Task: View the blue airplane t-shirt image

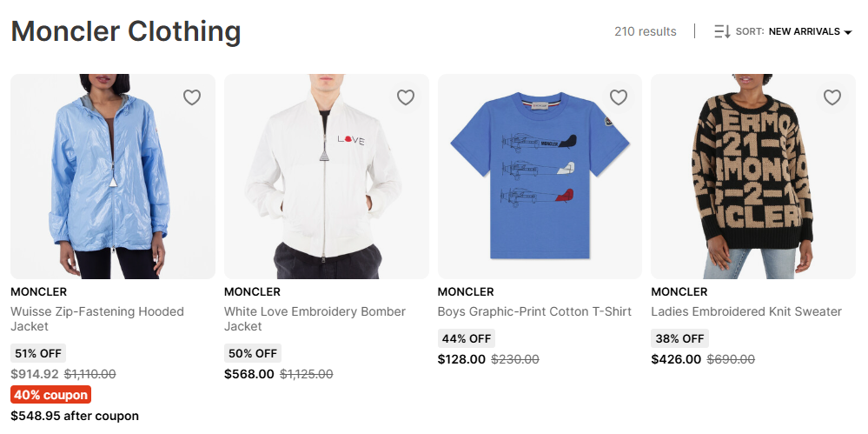Action: (x=540, y=183)
